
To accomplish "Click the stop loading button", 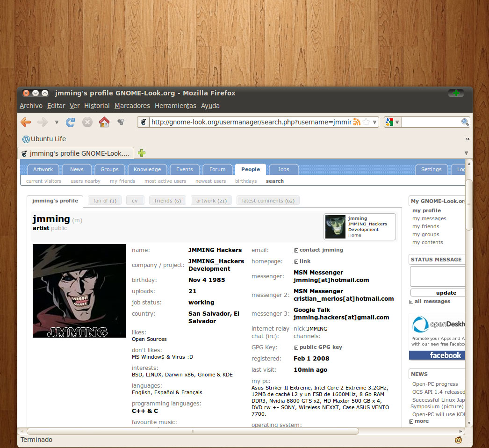I will [87, 122].
